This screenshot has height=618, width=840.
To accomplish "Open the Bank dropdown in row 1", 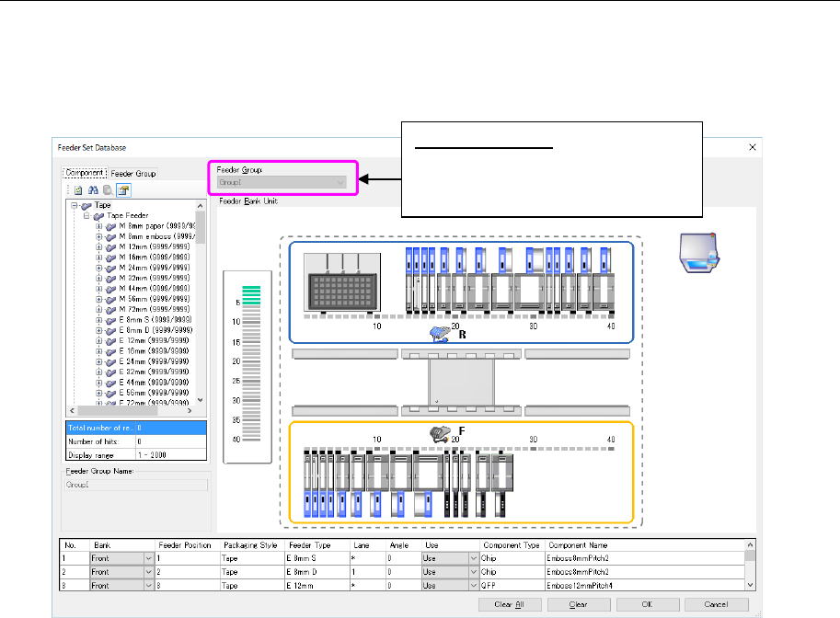I will [x=148, y=557].
